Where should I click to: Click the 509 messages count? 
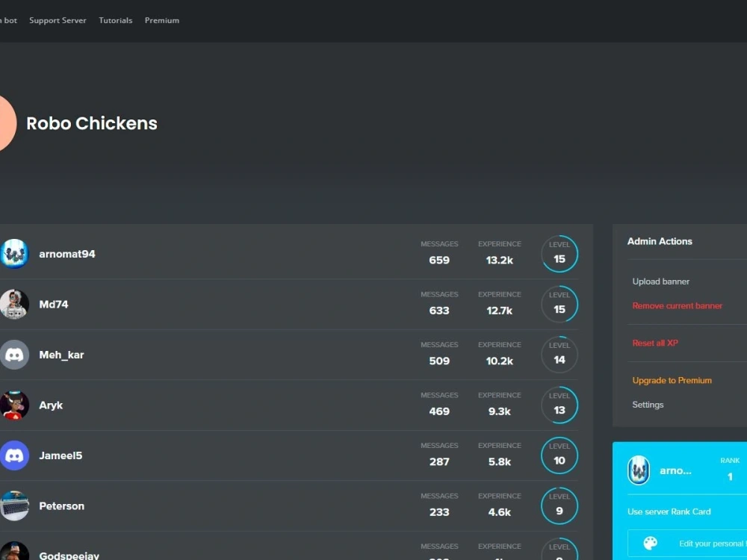[x=439, y=361]
